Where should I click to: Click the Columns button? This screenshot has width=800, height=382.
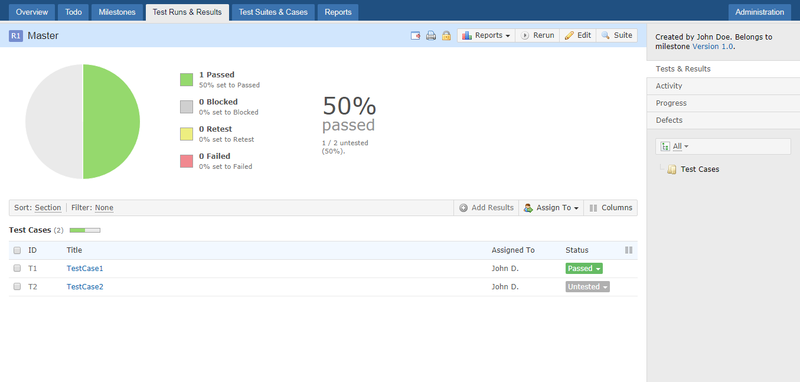pyautogui.click(x=611, y=208)
